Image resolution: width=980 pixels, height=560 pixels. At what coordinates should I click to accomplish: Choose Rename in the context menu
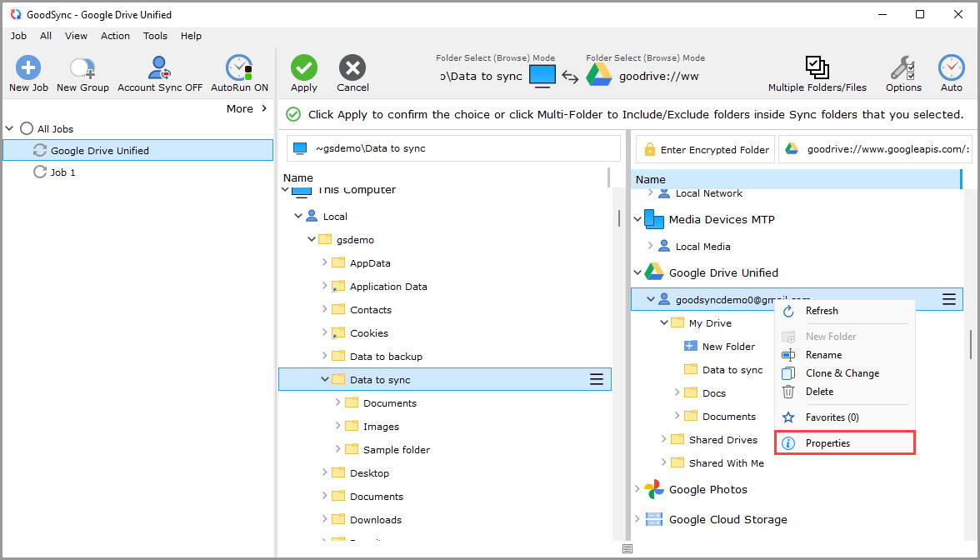(x=845, y=354)
